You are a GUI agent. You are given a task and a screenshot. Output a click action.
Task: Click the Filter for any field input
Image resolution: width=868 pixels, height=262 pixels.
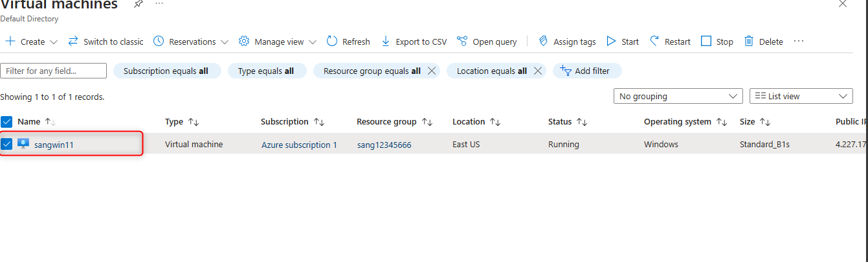pos(54,71)
